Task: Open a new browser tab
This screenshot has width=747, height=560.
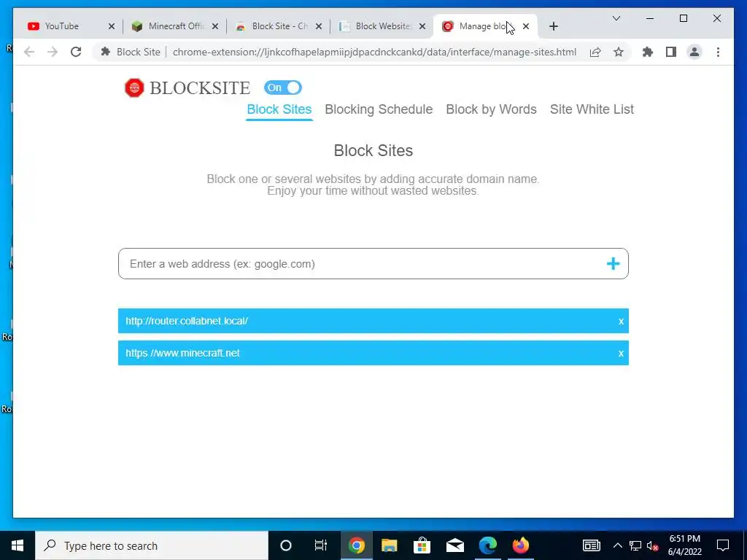Action: 553,26
